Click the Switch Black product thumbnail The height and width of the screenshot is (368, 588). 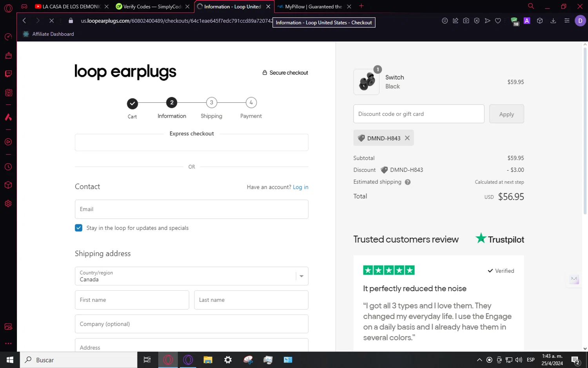367,82
